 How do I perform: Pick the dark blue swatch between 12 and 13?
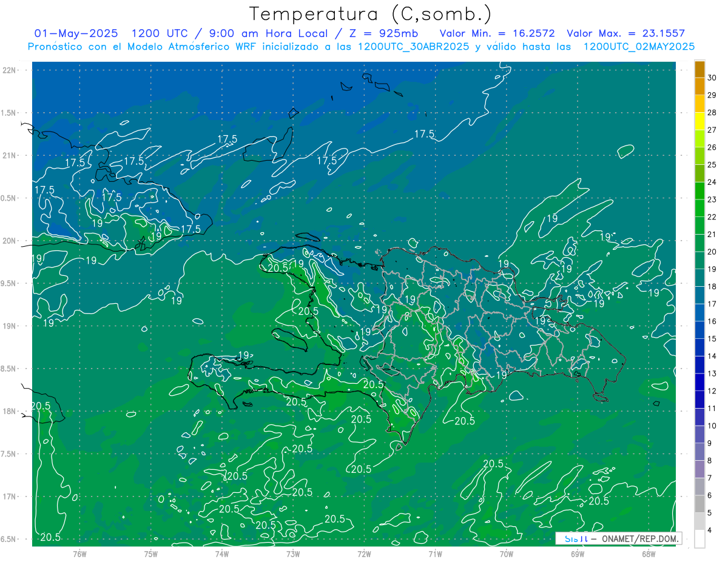pos(700,382)
